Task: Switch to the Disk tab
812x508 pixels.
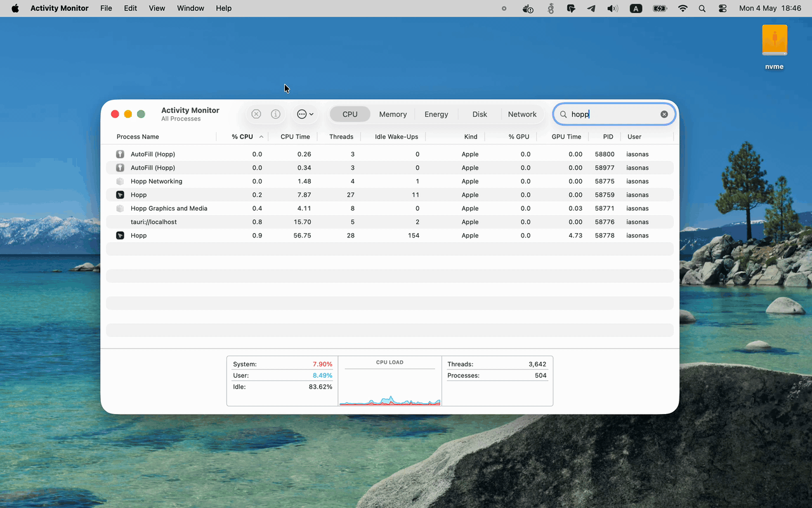Action: tap(480, 114)
